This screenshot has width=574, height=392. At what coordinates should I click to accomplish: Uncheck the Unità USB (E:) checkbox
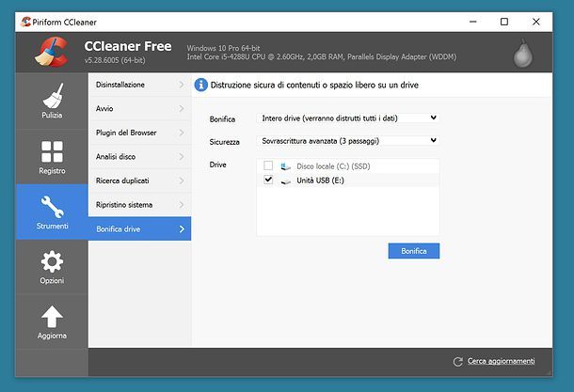(268, 180)
